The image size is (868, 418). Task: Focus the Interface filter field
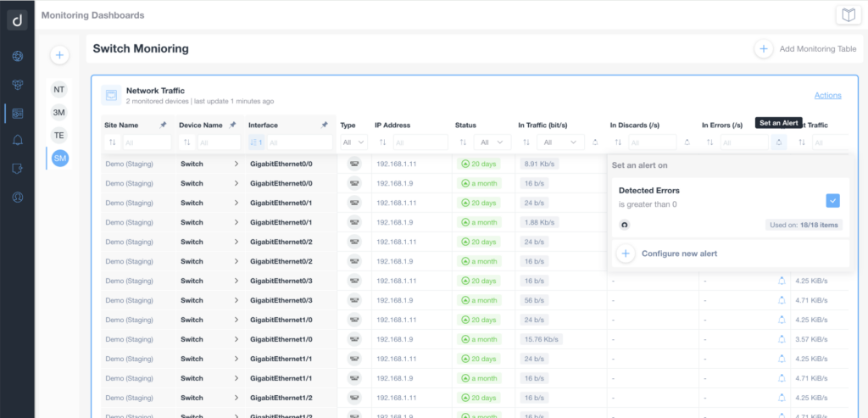pos(300,142)
